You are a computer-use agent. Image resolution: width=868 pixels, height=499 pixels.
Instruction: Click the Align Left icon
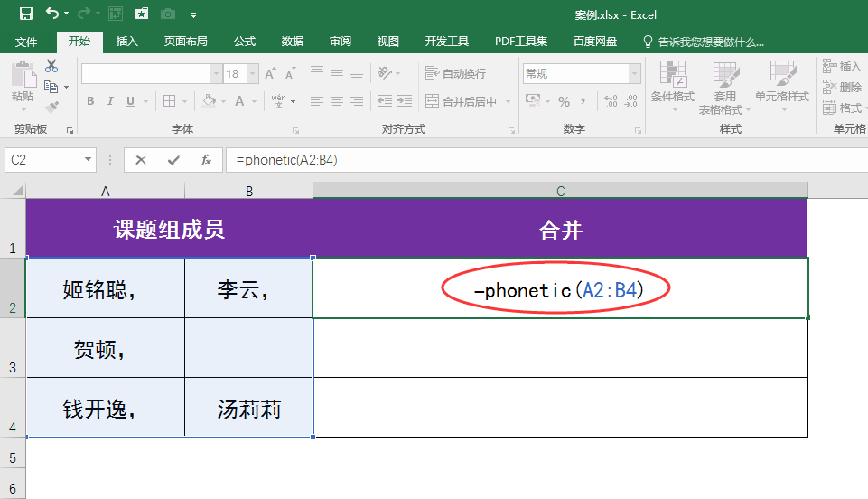point(317,101)
